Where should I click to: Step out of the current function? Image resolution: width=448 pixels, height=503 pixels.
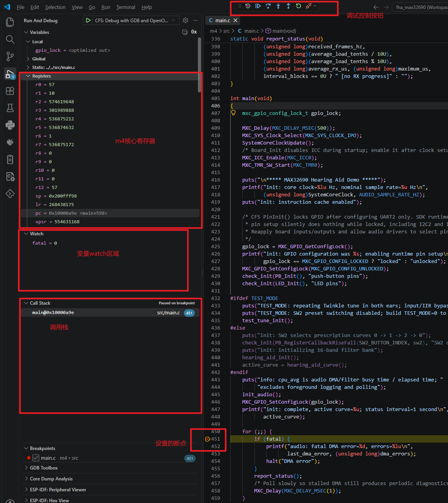coord(288,6)
